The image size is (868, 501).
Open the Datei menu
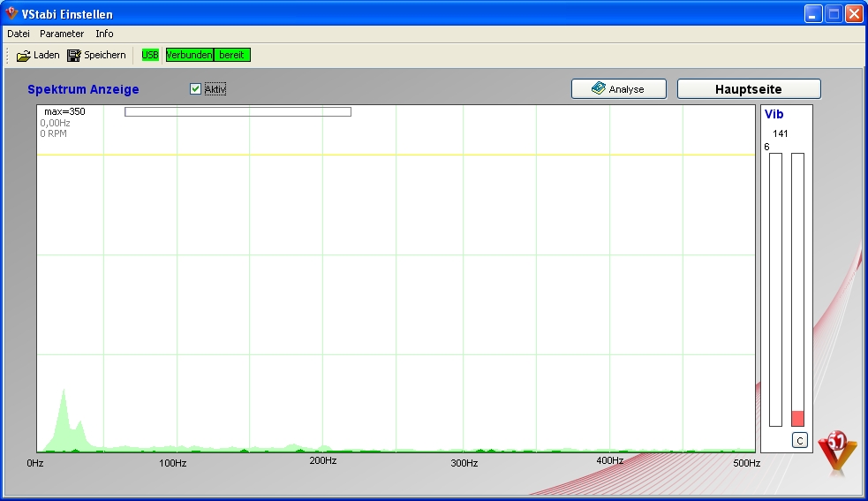(19, 34)
